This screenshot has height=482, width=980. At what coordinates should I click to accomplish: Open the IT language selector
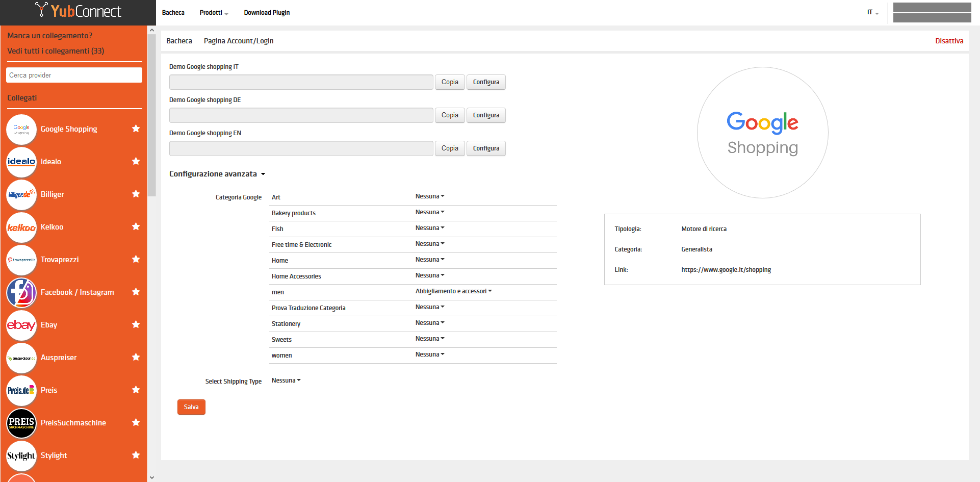tap(873, 12)
